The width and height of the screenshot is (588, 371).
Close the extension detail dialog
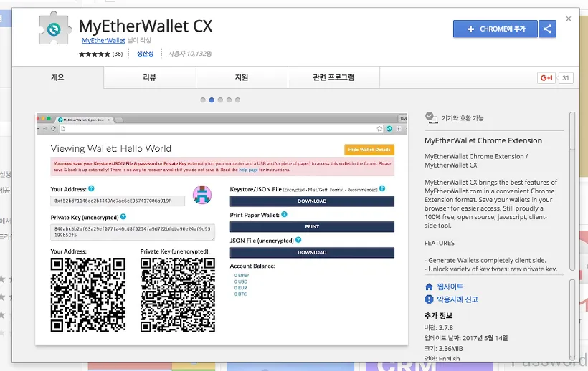569,19
